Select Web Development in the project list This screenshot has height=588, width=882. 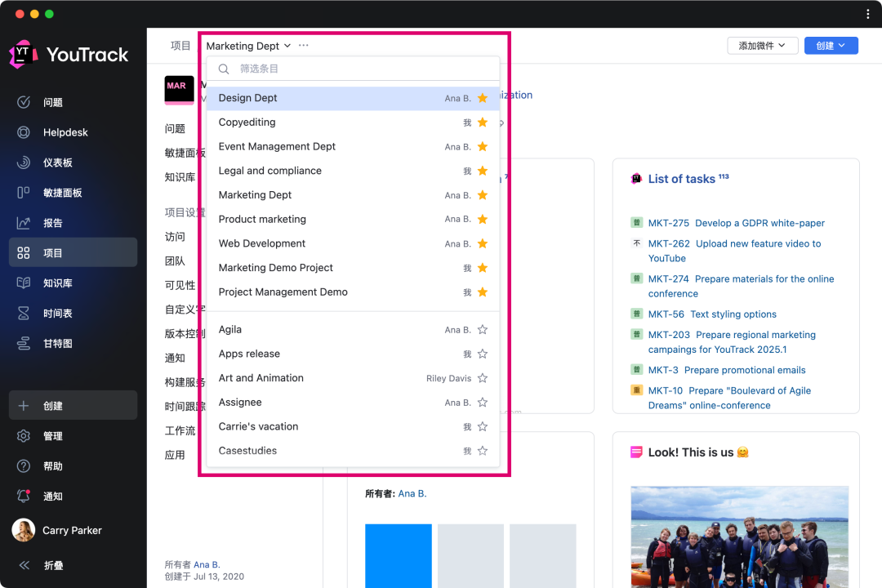pyautogui.click(x=353, y=243)
